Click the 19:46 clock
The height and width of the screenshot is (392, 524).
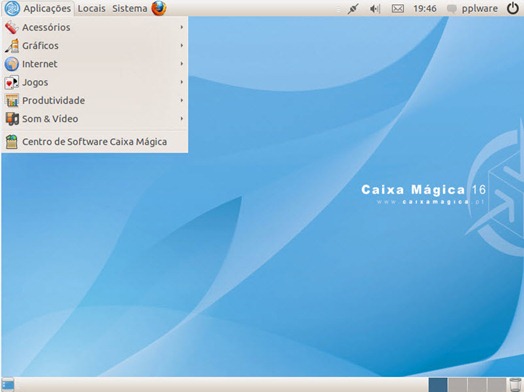[425, 9]
